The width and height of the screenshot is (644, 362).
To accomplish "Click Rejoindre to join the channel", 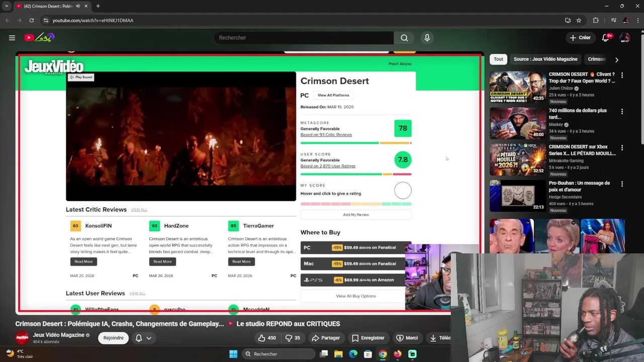I will [x=113, y=338].
